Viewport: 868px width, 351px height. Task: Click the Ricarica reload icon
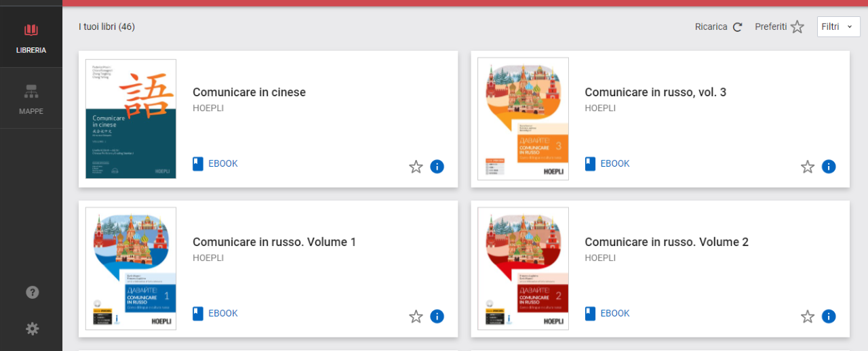point(737,27)
